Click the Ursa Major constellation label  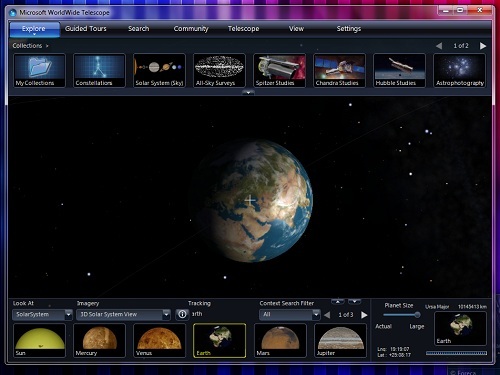(x=437, y=307)
